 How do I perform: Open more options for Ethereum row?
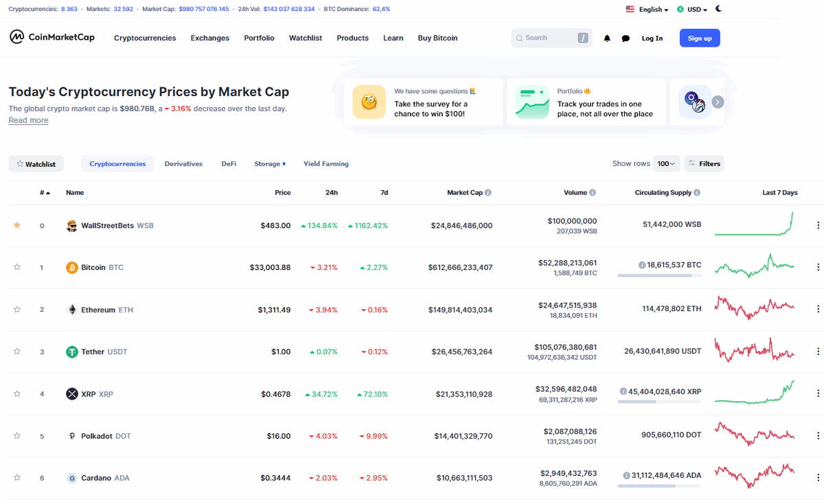tap(818, 309)
